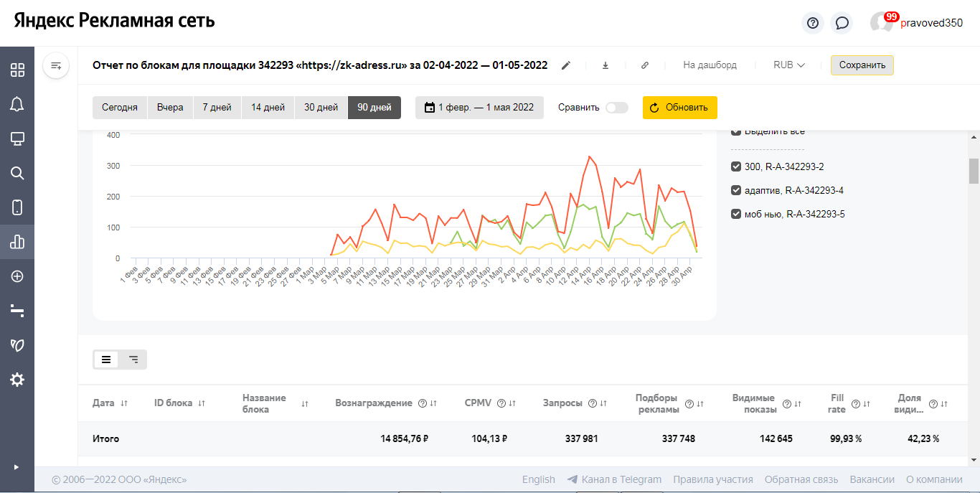Open the chat messages icon
Viewport: 980px width, 493px height.
click(842, 23)
